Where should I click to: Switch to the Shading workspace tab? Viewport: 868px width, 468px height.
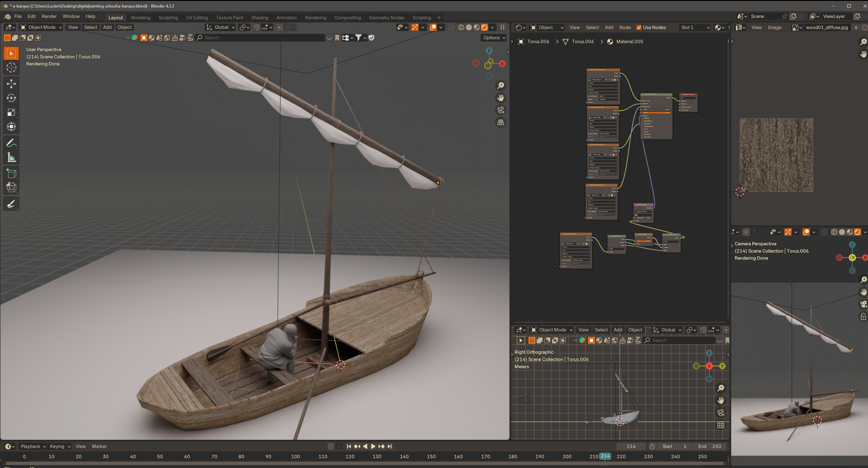tap(259, 17)
